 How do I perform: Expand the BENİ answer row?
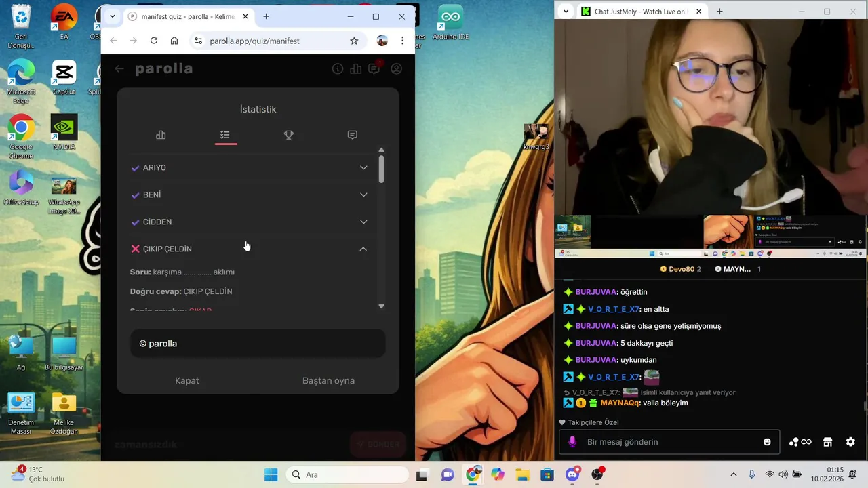[250, 195]
